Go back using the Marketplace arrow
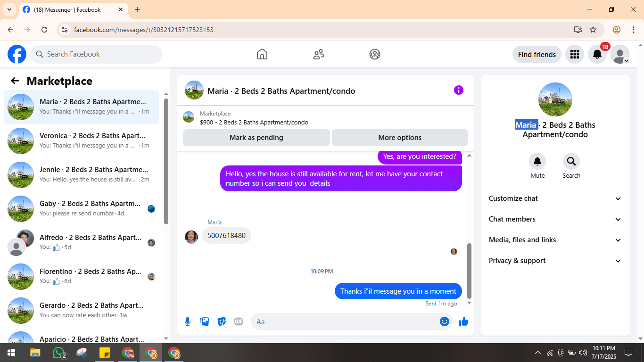Screen dimensions: 644x362 (x=15, y=81)
